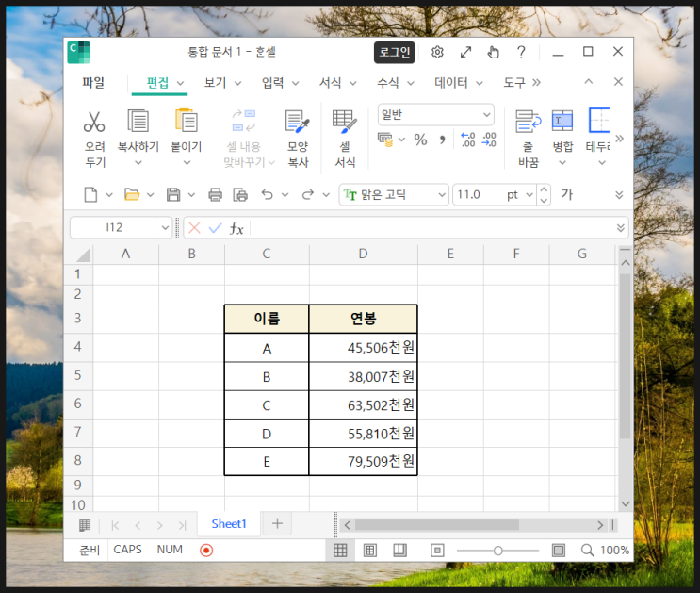Viewport: 700px width, 593px height.
Task: Click the Cut (오려 두기) scissors icon
Action: pyautogui.click(x=94, y=122)
